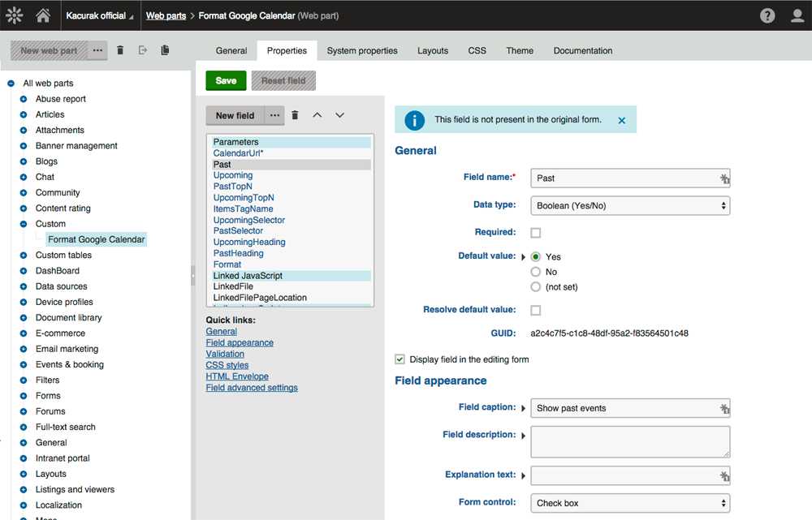812x520 pixels.
Task: Click the macro icon in the Explanation text box
Action: click(x=724, y=475)
